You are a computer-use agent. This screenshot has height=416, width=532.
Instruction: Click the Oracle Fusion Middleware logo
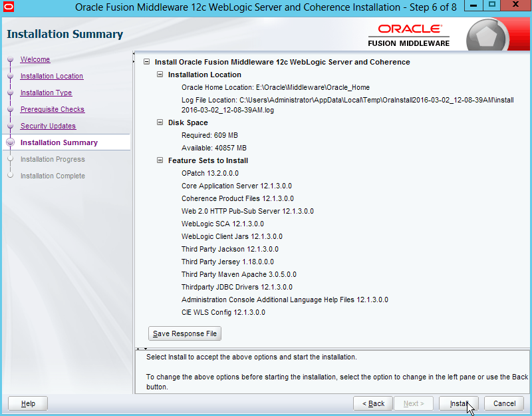point(409,35)
